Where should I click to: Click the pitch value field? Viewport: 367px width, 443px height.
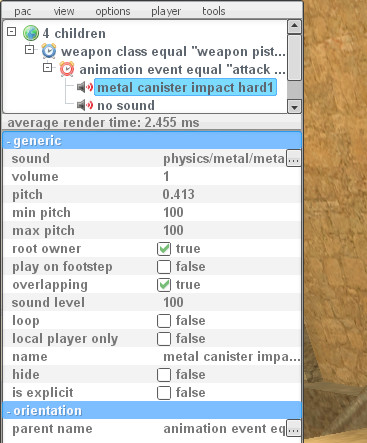click(230, 195)
